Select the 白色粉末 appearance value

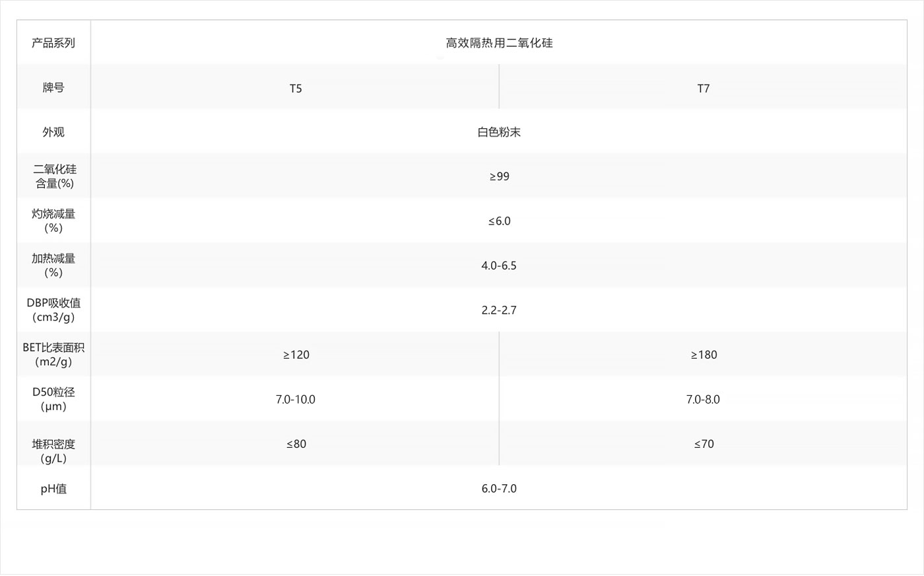click(x=499, y=132)
